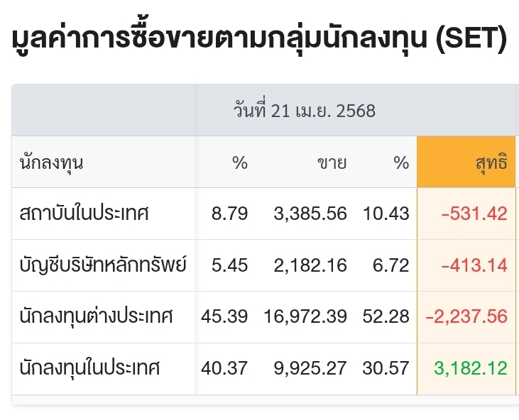
Task: Click percentage 52.28 in foreign investors row
Action: click(x=386, y=316)
